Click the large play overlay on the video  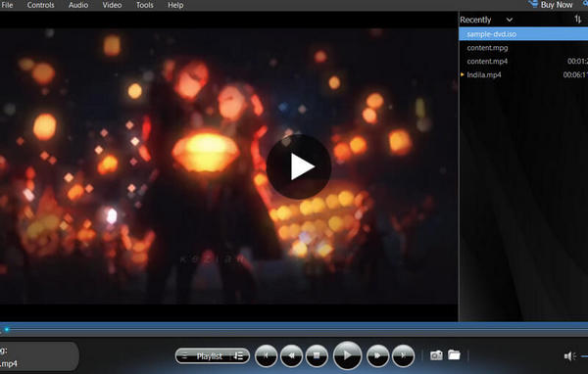299,166
